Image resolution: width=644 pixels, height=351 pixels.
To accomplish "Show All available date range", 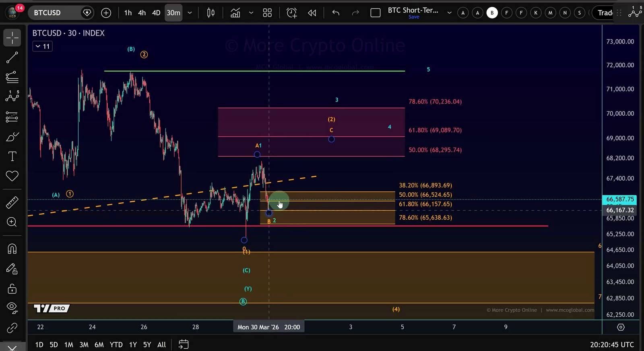I will pos(161,345).
